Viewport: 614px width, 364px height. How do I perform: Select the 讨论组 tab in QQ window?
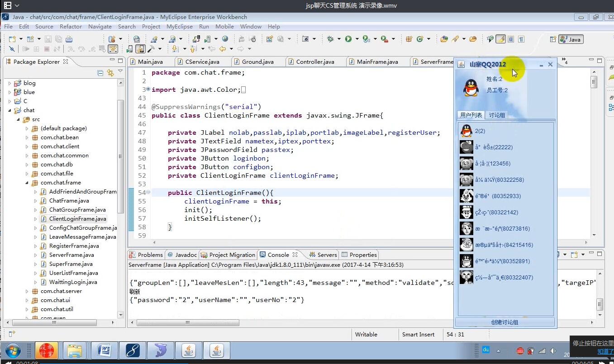pyautogui.click(x=496, y=115)
